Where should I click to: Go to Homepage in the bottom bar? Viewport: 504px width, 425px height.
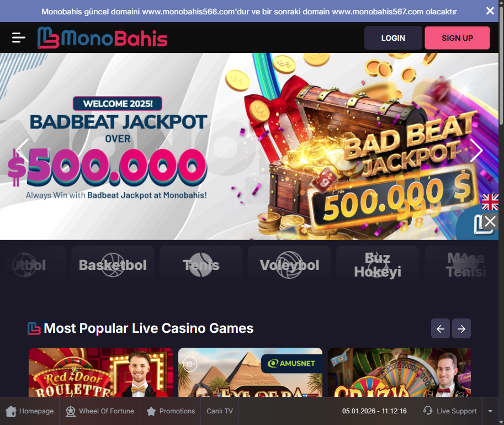click(30, 411)
